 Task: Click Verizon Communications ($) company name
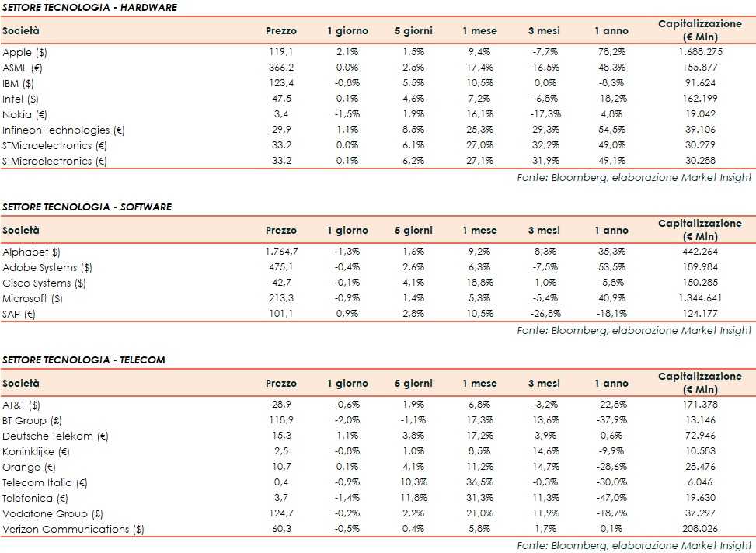(73, 529)
